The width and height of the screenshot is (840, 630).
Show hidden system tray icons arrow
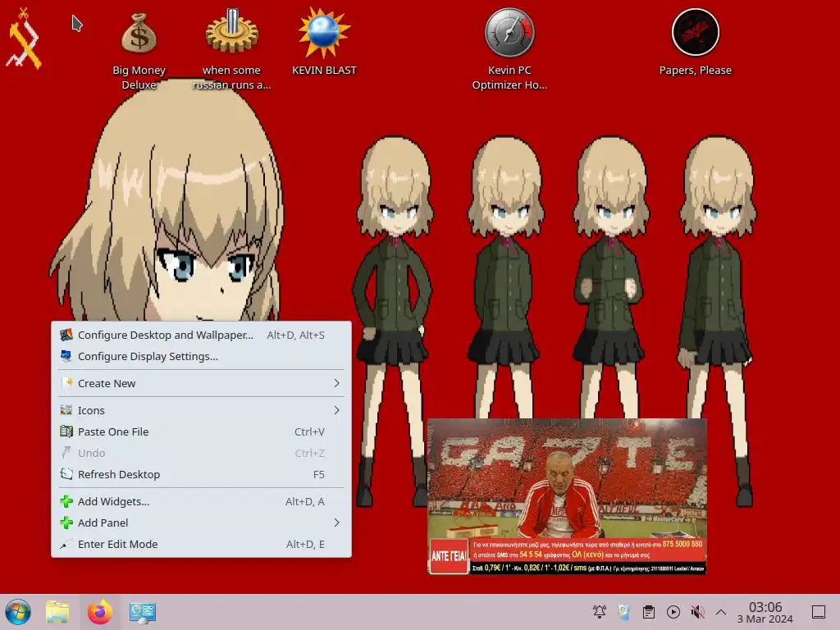(x=721, y=612)
